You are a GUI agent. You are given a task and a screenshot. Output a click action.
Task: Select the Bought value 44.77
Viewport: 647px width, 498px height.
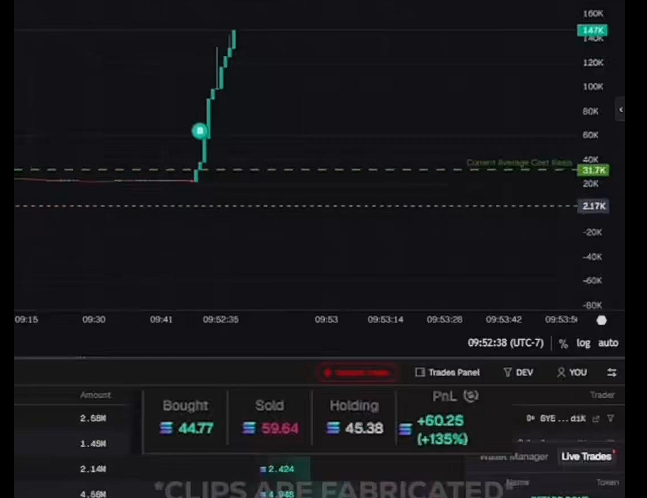(196, 428)
